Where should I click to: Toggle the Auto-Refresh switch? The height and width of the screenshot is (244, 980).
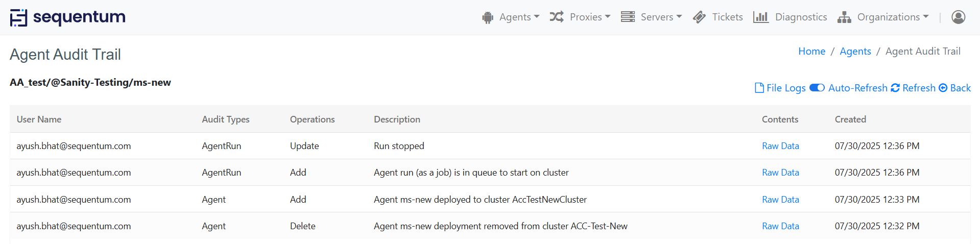pyautogui.click(x=817, y=88)
